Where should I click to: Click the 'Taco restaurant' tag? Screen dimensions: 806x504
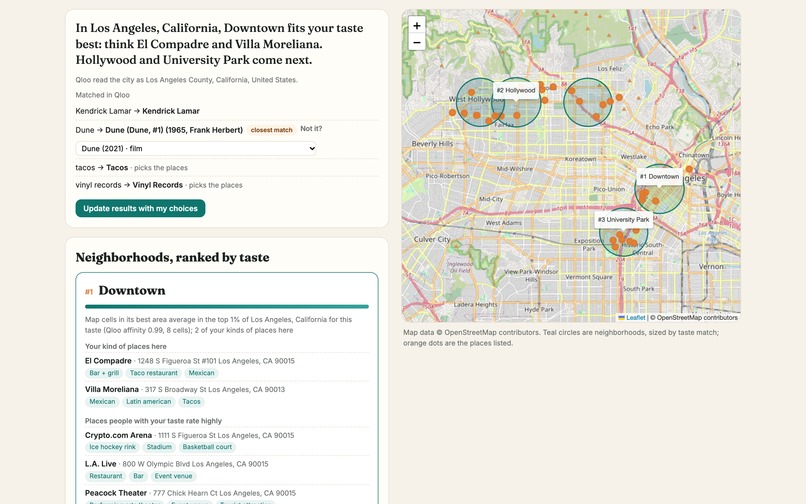tap(154, 373)
